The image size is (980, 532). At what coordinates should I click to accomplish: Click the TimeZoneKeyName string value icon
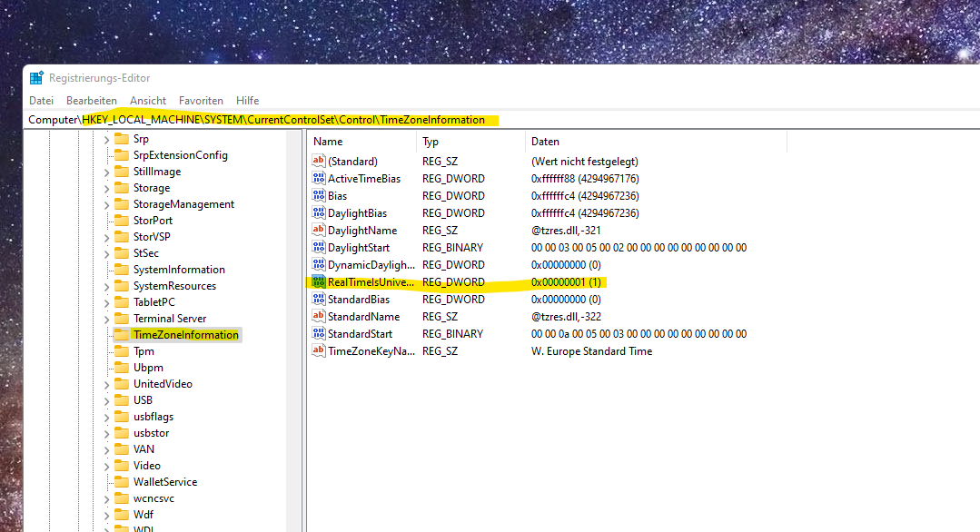(x=318, y=351)
